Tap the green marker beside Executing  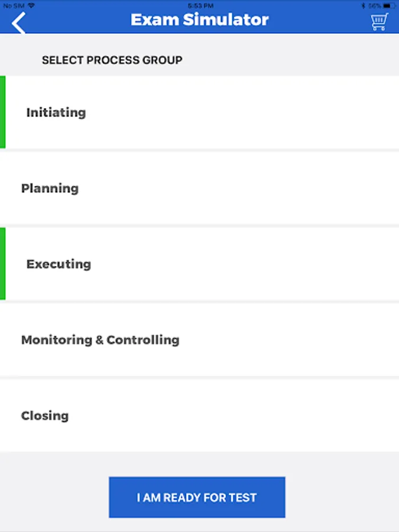click(2, 264)
